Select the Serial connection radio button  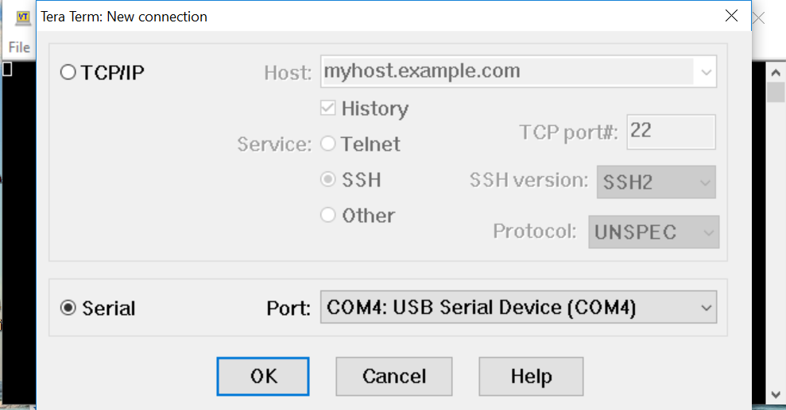click(69, 308)
